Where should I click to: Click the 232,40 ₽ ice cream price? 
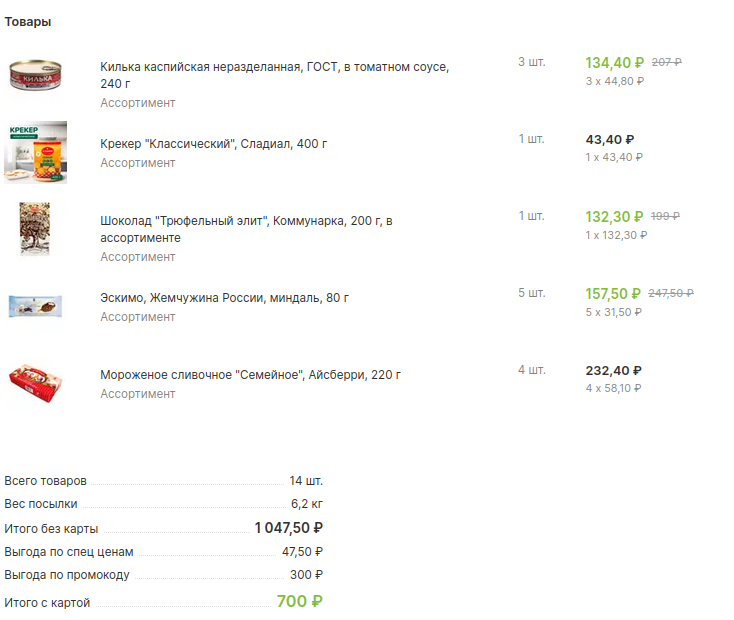point(613,371)
